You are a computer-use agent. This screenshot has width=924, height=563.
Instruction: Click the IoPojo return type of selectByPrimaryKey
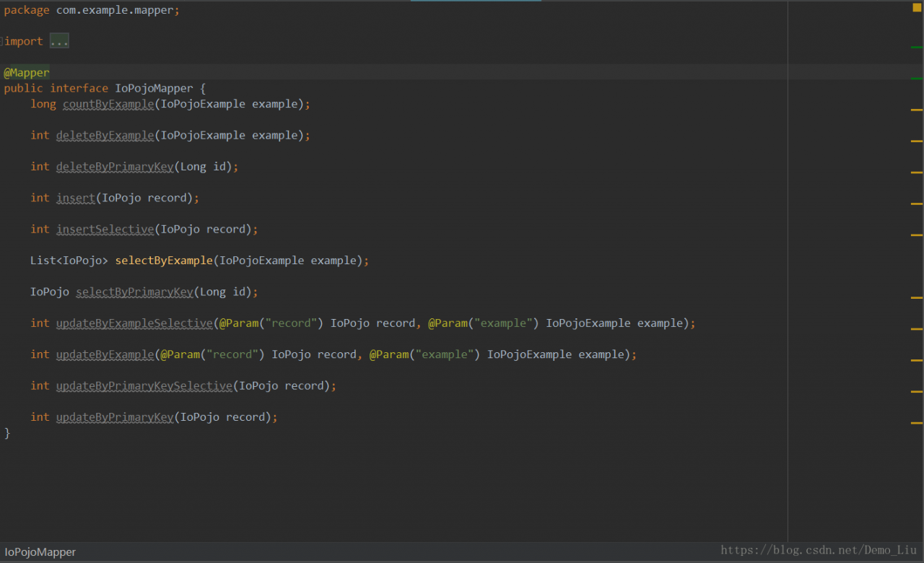coord(50,292)
